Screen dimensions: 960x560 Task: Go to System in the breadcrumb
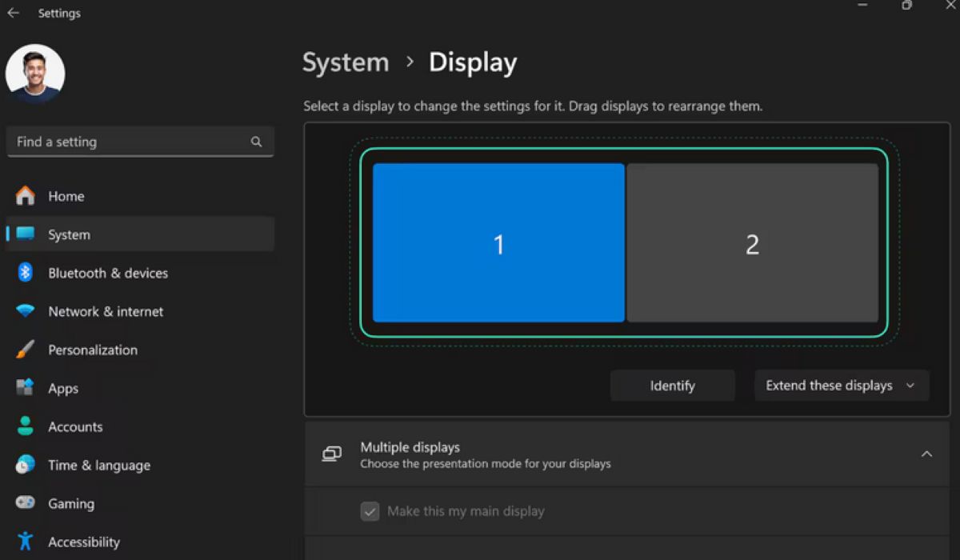pos(346,62)
